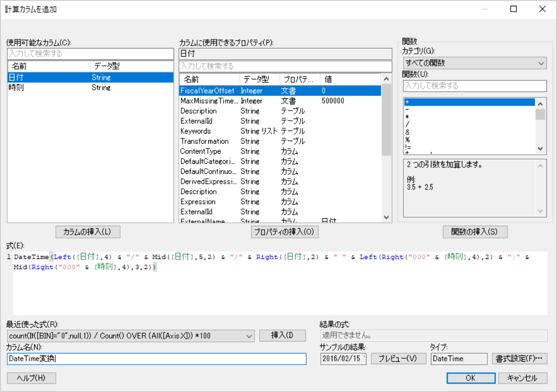The width and height of the screenshot is (557, 392).
Task: Select the % operator in function list
Action: coord(469,139)
